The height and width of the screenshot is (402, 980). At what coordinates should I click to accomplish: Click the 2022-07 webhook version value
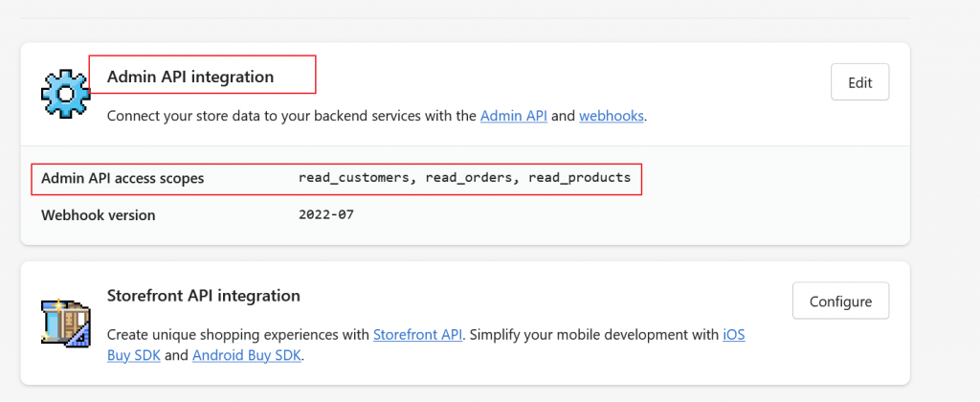326,215
